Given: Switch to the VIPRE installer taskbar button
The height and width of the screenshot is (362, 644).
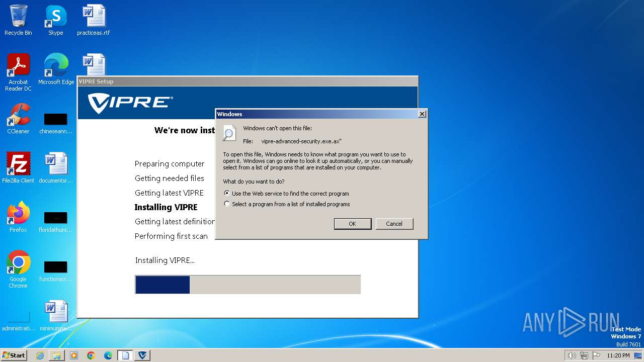Looking at the screenshot, I should (142, 355).
